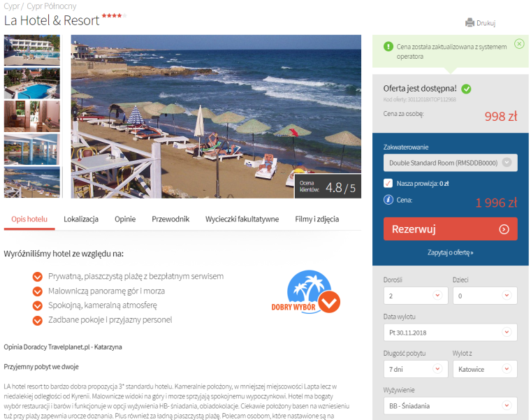Click the green availability checkmark icon
The height and width of the screenshot is (420, 531).
pos(466,89)
